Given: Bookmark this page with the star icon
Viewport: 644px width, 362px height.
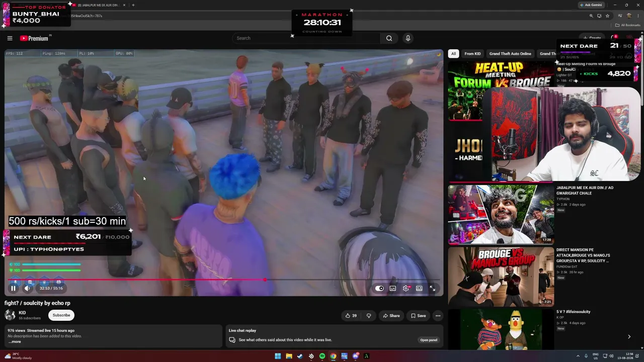Looking at the screenshot, I should point(607,16).
